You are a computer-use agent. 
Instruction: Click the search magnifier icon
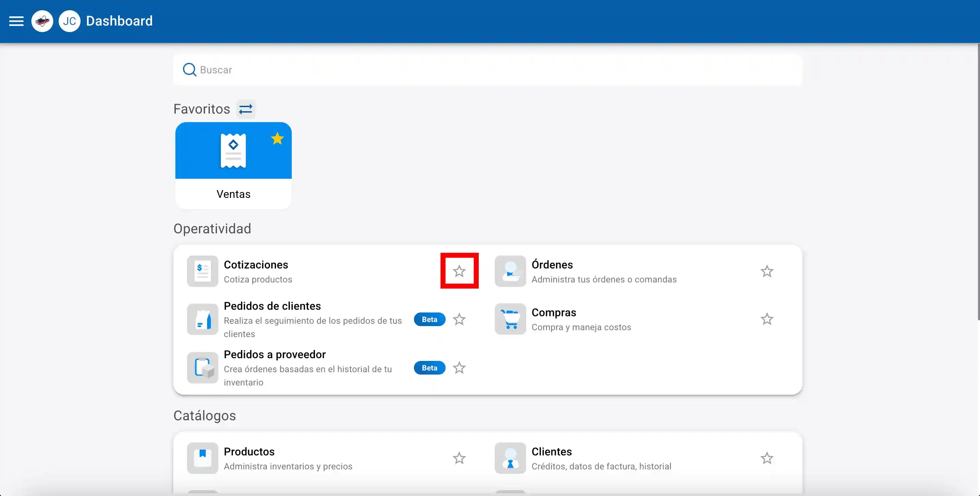(189, 70)
